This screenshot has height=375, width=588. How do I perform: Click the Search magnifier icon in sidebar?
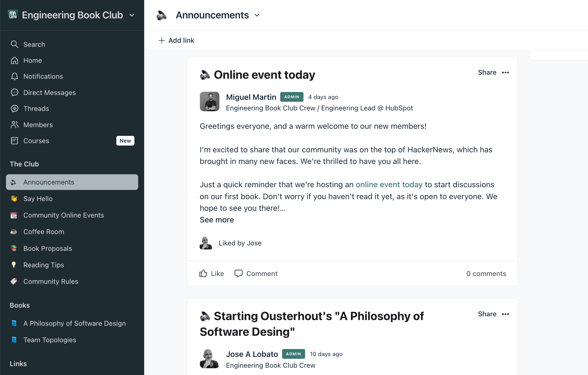14,44
